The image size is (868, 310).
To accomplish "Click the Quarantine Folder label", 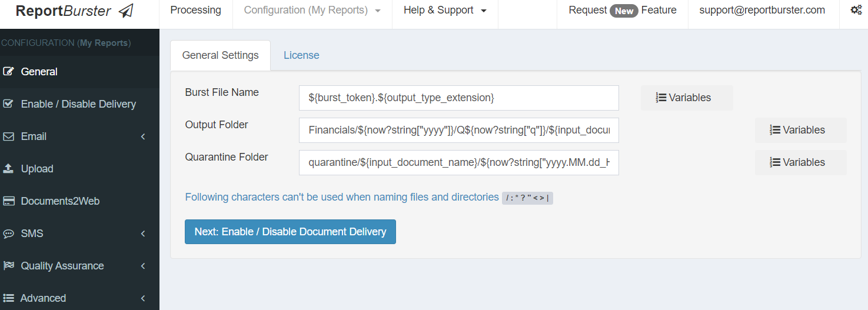I will coord(227,157).
